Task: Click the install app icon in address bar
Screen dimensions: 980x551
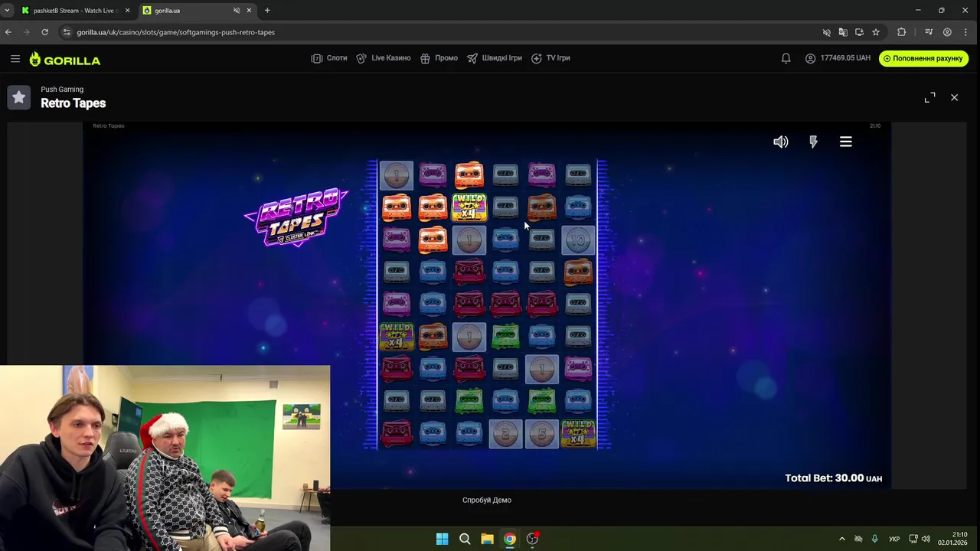Action: (x=859, y=32)
